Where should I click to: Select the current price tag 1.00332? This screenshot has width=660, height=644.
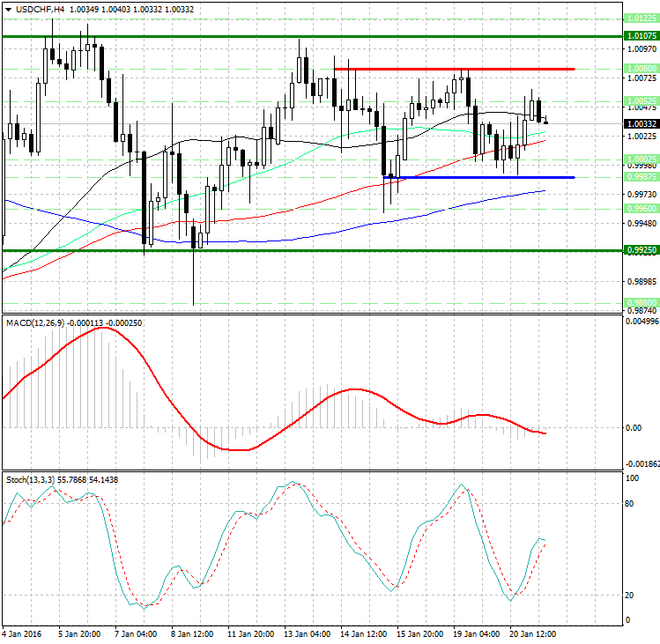639,125
